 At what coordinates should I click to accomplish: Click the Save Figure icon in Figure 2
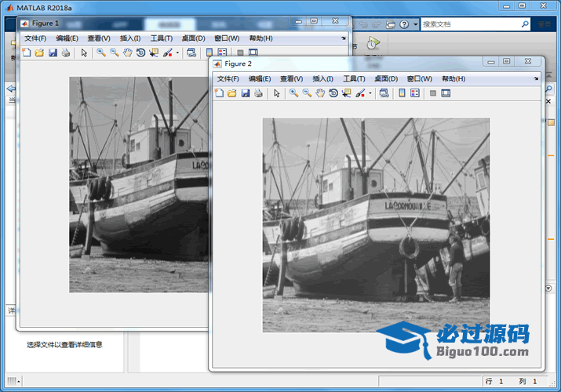pos(245,93)
